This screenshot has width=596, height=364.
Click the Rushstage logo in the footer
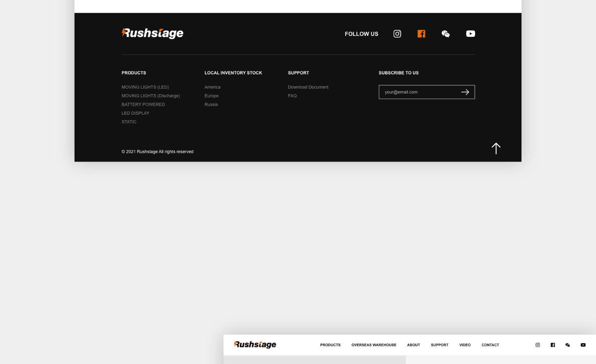[152, 33]
